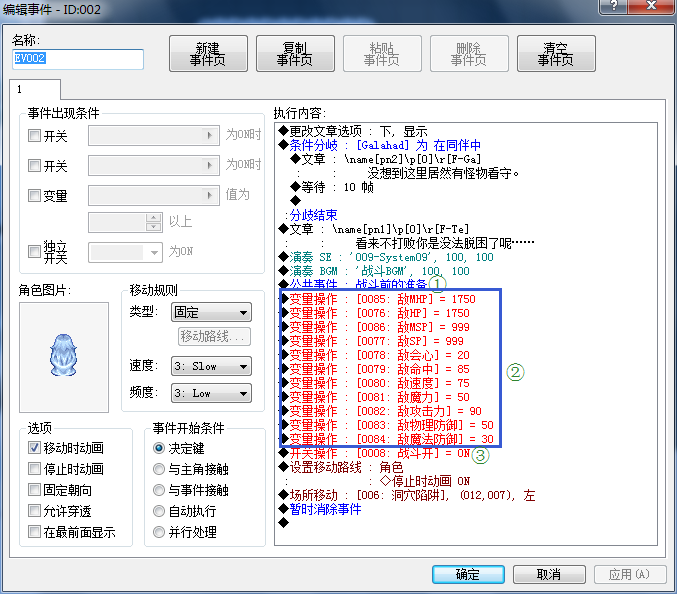
Task: Tick the 变量 condition checkbox
Action: pos(35,196)
